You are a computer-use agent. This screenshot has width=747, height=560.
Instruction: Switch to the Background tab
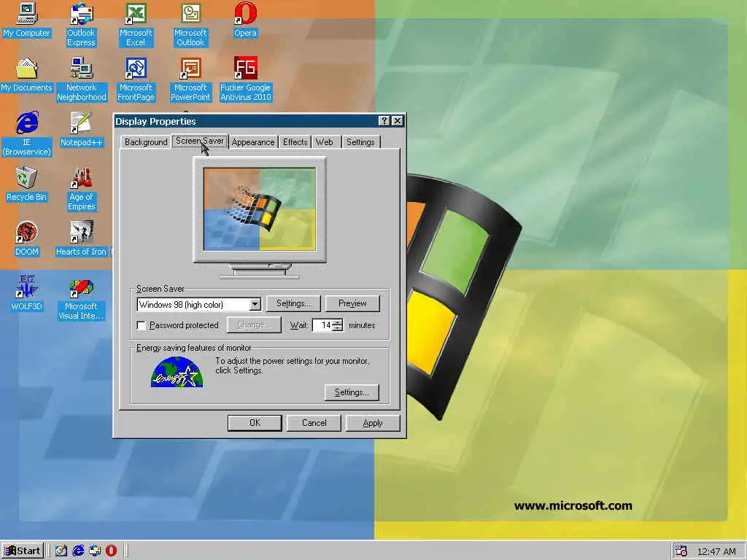(146, 142)
